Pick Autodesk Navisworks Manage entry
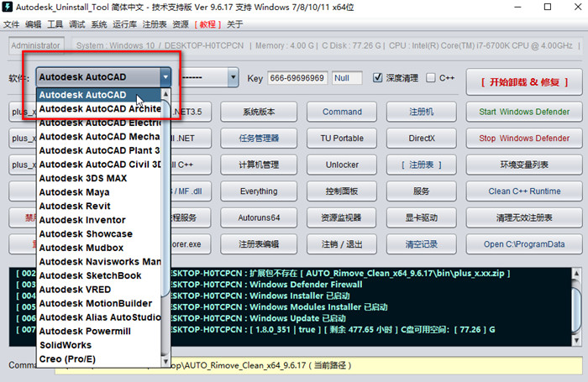Screen dimensions: 588x382 pyautogui.click(x=99, y=261)
